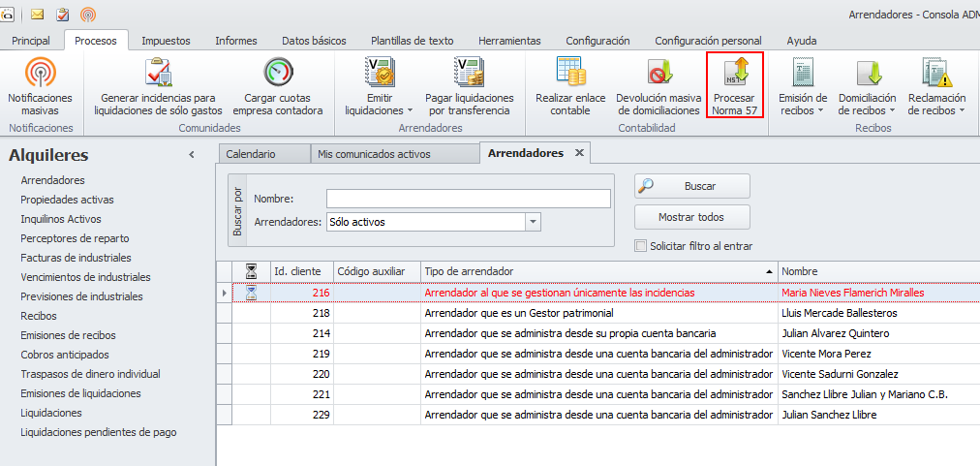Screen dimensions: 980x466
Task: Open Propiedades activas in sidebar
Action: [x=68, y=200]
